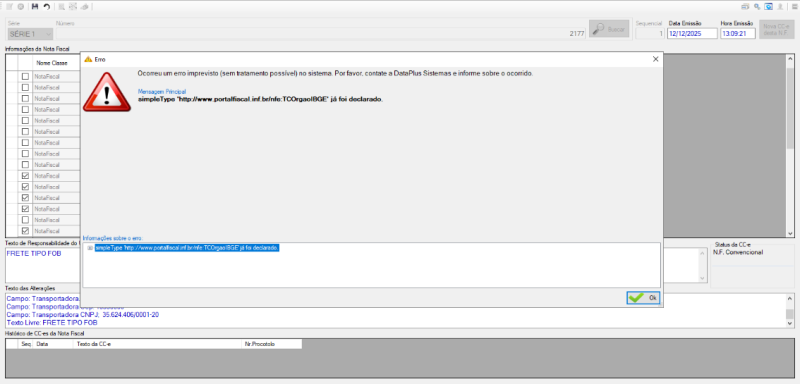Click the N.F. Convencional status text
Viewport: 800px width, 384px height.
tap(738, 252)
